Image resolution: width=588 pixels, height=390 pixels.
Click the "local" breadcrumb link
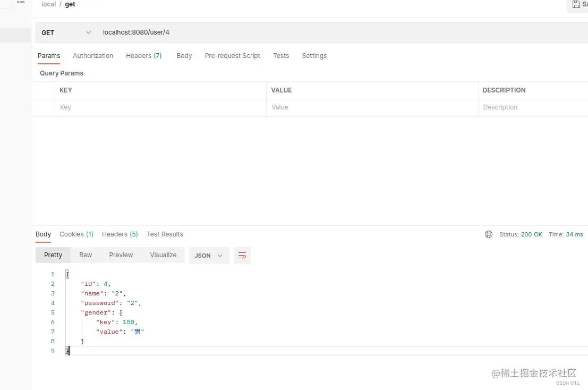coord(48,4)
